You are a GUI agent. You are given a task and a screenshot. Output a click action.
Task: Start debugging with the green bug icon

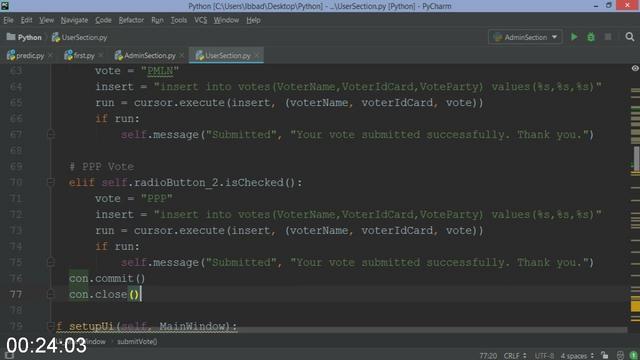pyautogui.click(x=591, y=37)
